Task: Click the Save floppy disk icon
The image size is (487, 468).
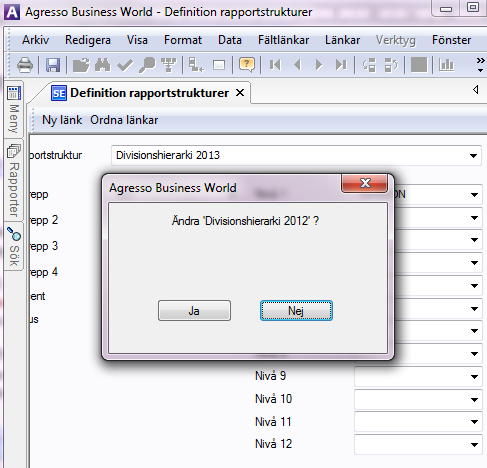Action: 53,65
